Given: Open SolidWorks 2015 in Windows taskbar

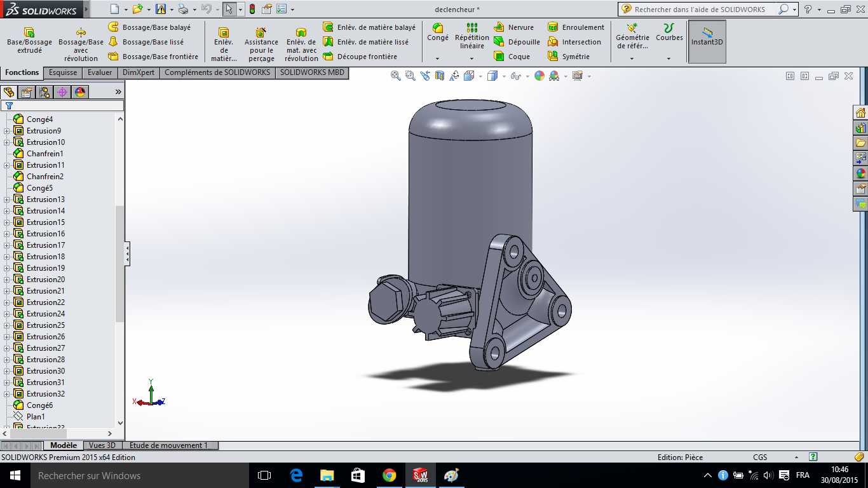Looking at the screenshot, I should coord(420,475).
